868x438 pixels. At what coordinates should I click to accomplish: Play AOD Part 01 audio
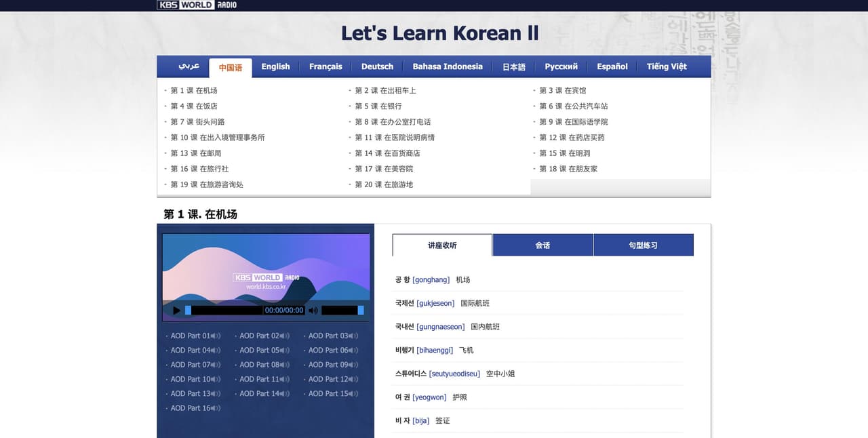[194, 336]
